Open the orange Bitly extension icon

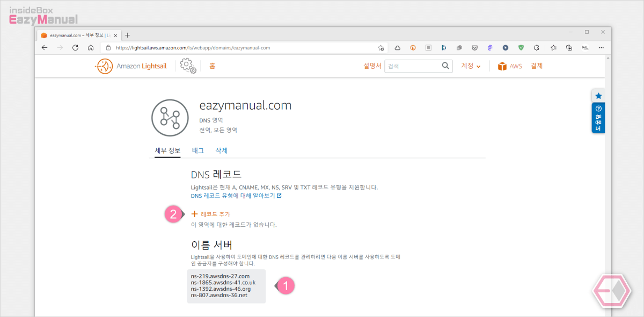pyautogui.click(x=413, y=47)
